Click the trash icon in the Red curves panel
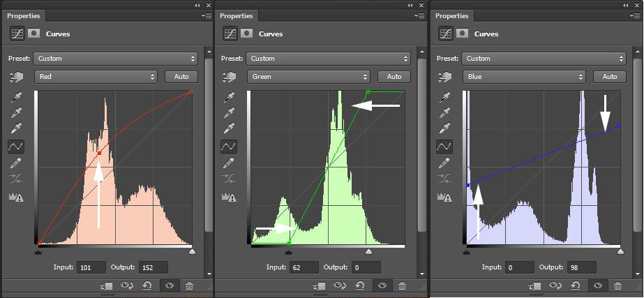The width and height of the screenshot is (644, 298). pyautogui.click(x=189, y=285)
